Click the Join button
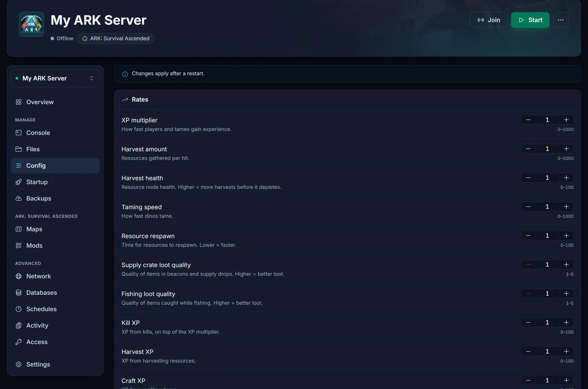 489,20
